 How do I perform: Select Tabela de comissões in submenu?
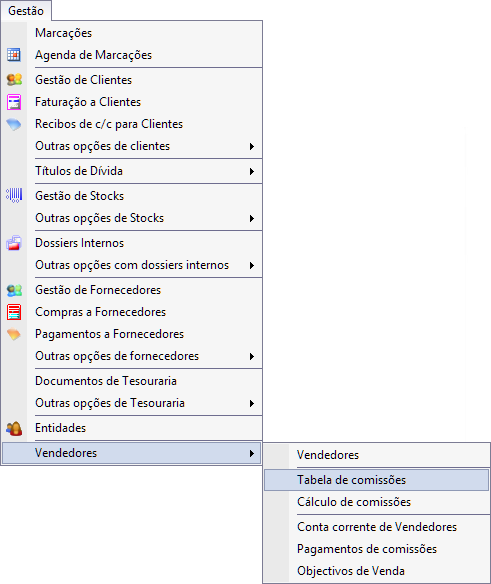tap(376, 480)
